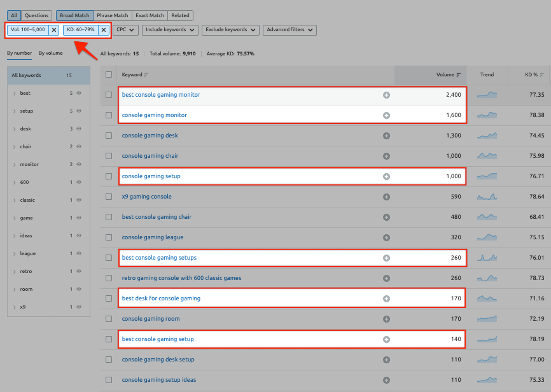Remove the Vol: 100–5,000 filter
Screen dimensions: 551x392
point(54,30)
